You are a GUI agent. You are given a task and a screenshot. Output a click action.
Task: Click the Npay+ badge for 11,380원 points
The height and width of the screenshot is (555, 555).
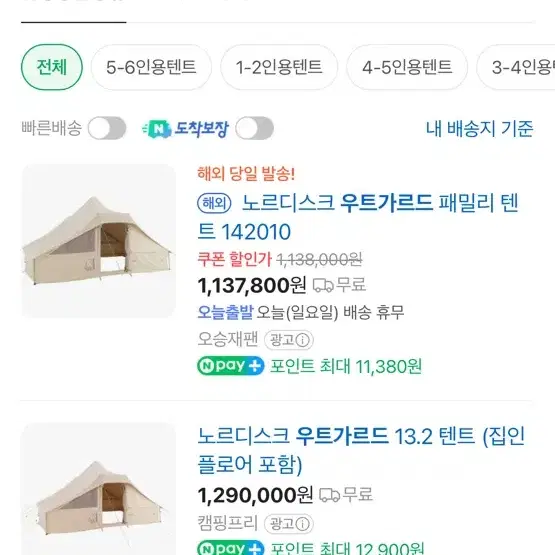231,366
